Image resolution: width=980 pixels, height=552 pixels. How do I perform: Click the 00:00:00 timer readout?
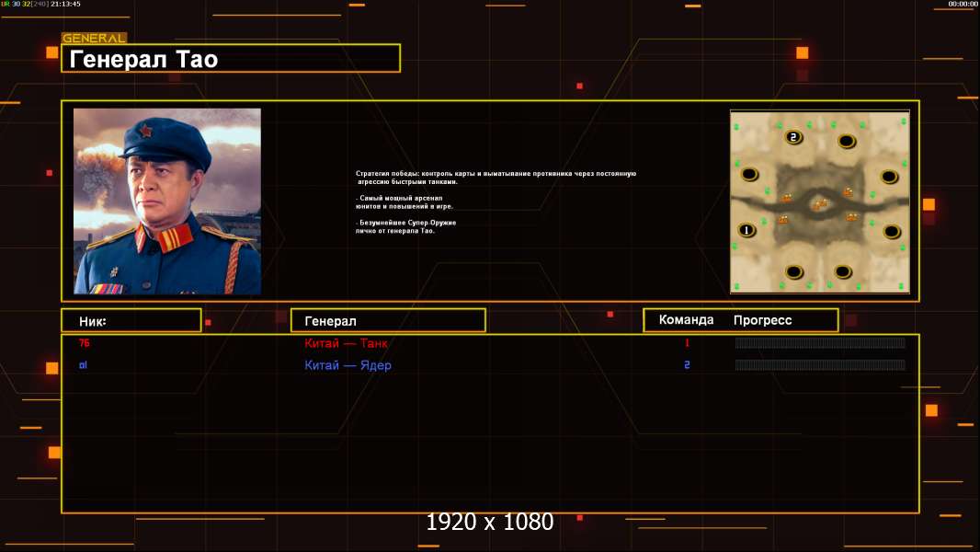963,4
